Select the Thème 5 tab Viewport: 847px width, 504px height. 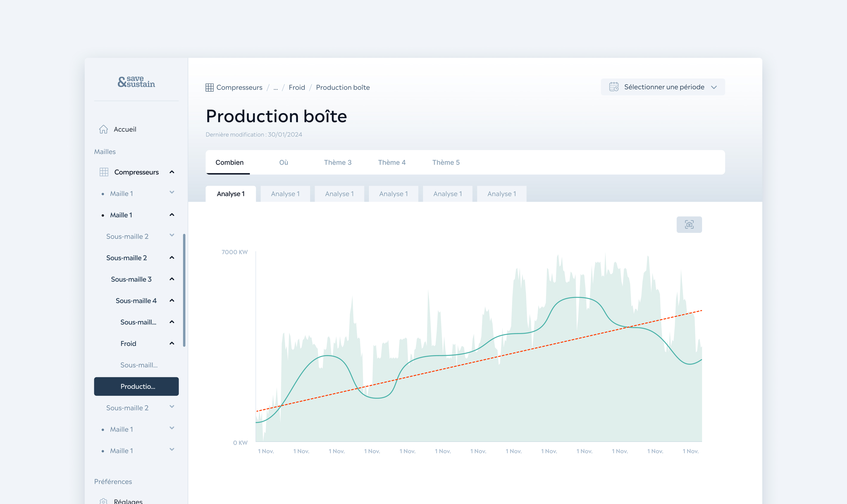tap(446, 162)
